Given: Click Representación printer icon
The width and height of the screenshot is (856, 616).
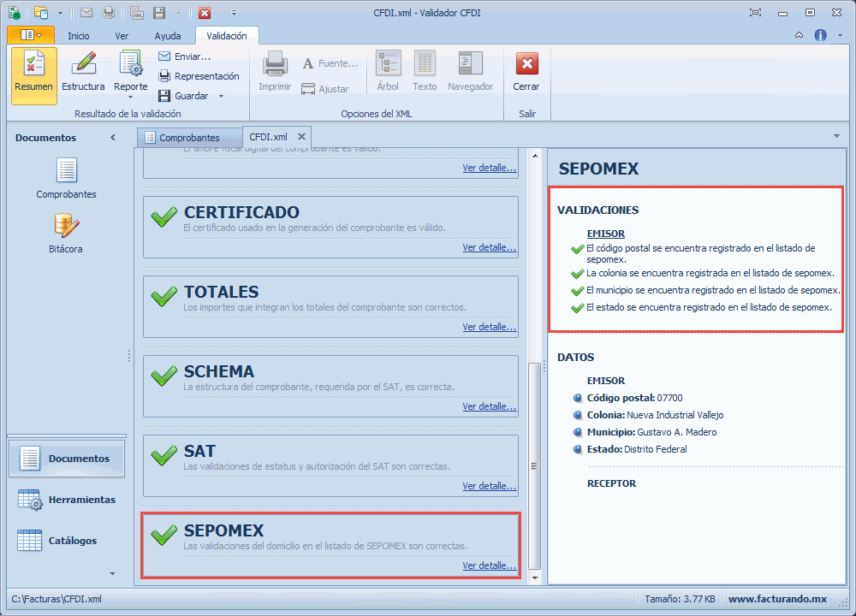Looking at the screenshot, I should coord(165,76).
